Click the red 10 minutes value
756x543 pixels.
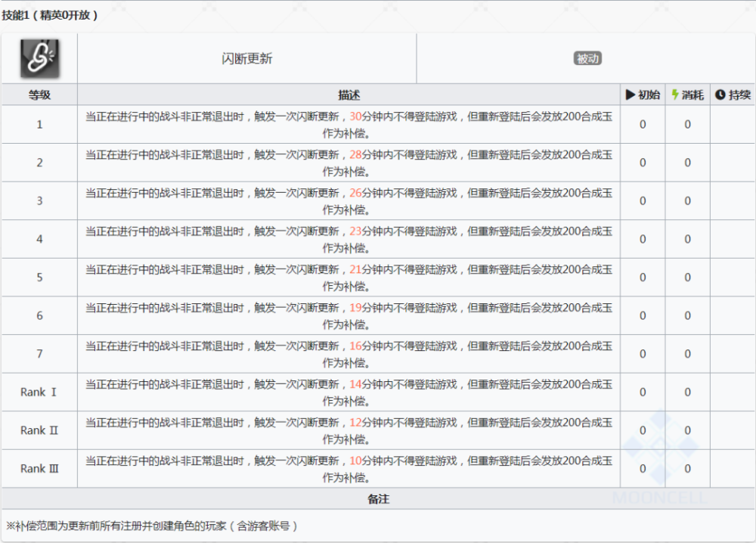pyautogui.click(x=355, y=461)
